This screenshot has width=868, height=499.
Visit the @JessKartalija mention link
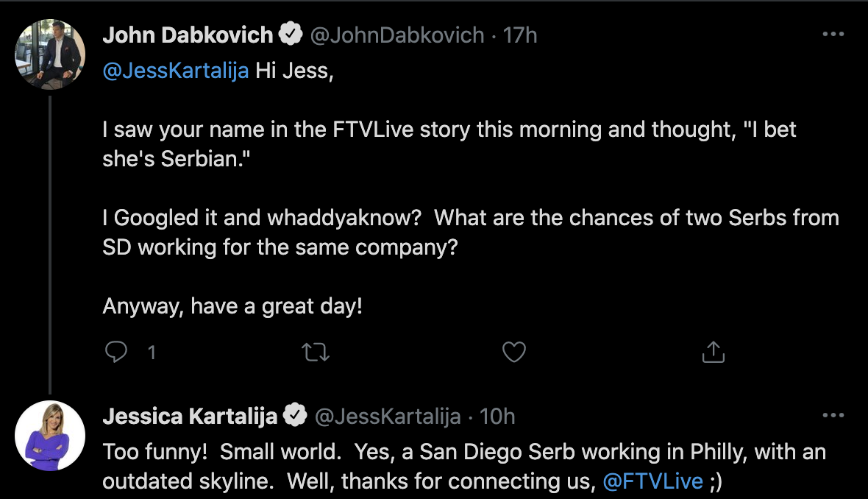[176, 71]
